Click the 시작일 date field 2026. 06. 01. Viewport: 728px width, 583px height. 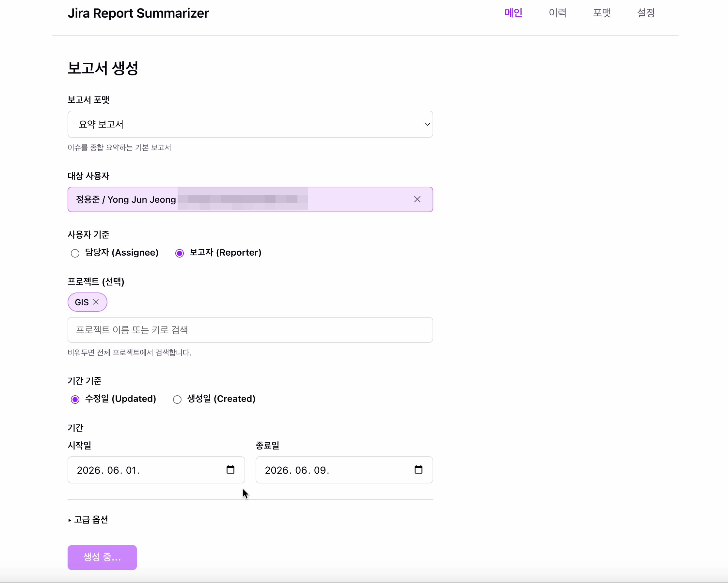pyautogui.click(x=156, y=470)
